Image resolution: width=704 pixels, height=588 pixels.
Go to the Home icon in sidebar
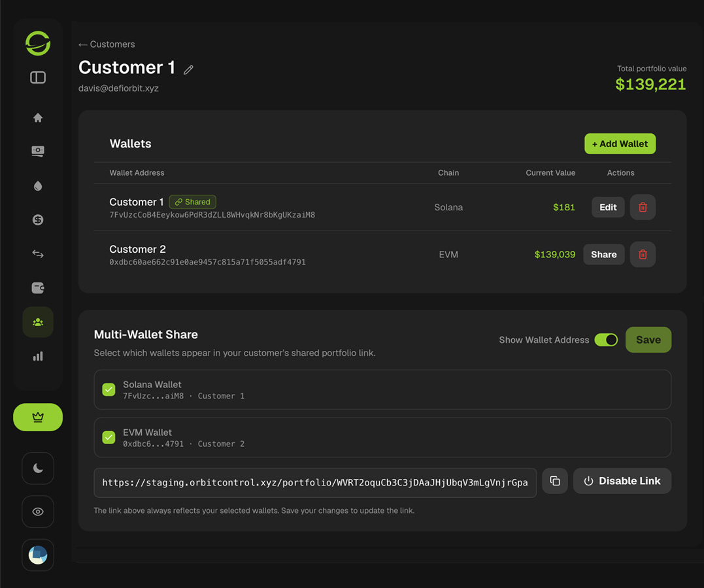[38, 118]
